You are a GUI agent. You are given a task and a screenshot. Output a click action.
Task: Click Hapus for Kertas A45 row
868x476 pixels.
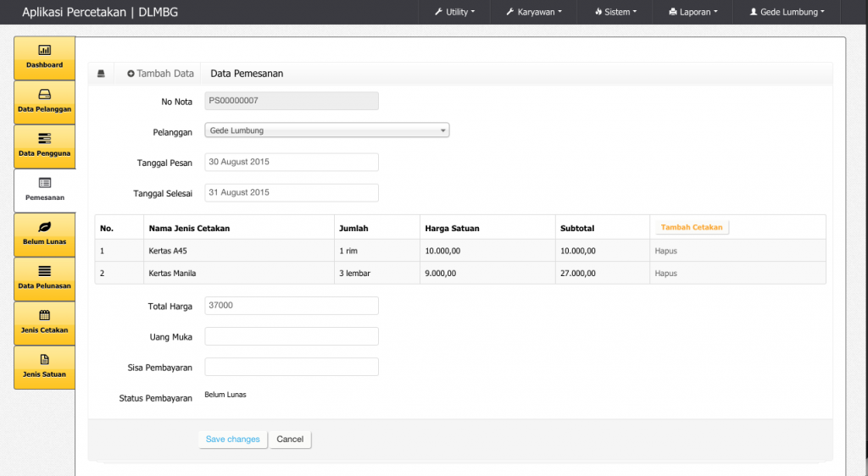pyautogui.click(x=665, y=252)
